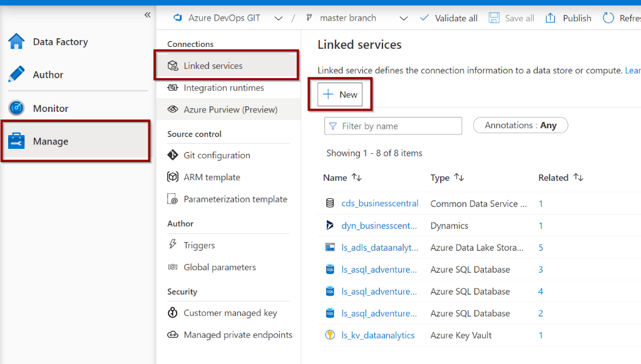Click the Managed private endpoints cloud icon
This screenshot has width=641, height=364.
point(173,335)
